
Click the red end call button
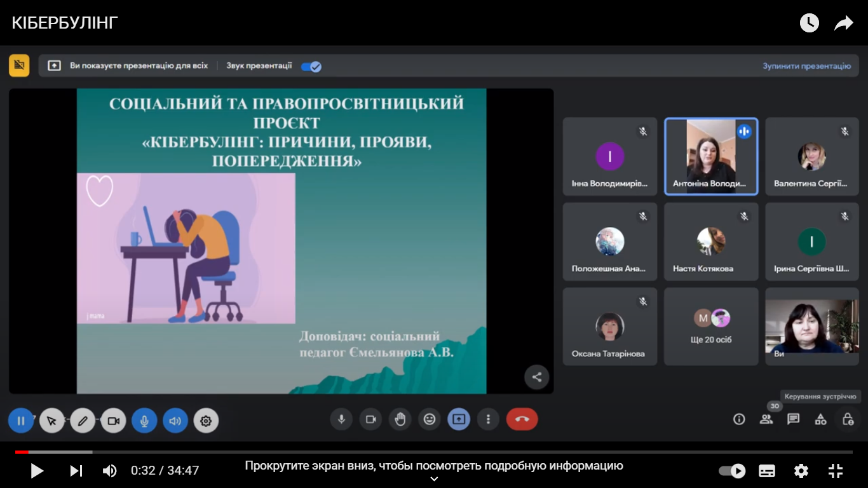[522, 419]
